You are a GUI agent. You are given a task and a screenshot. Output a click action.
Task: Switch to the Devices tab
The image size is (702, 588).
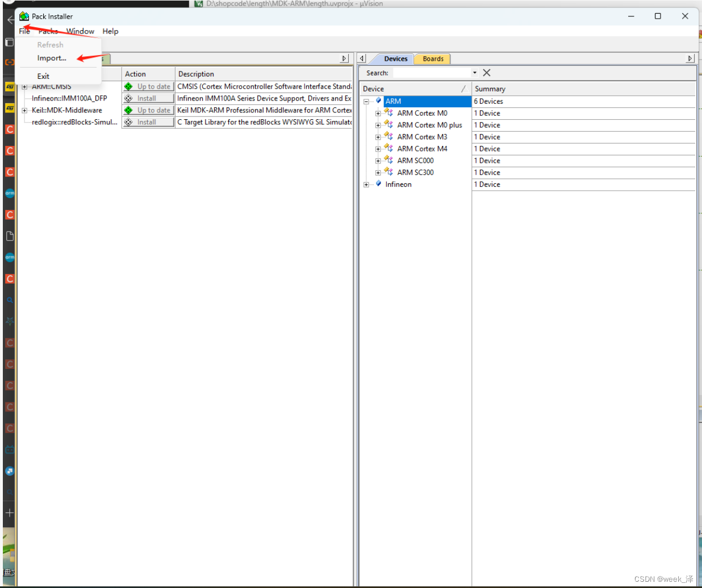(x=395, y=58)
